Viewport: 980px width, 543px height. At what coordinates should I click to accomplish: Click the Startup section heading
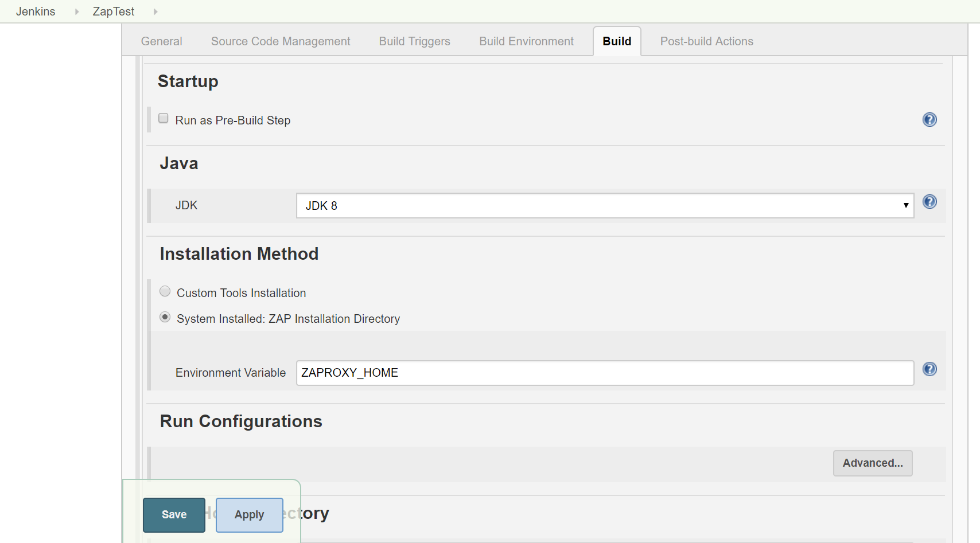[x=188, y=81]
